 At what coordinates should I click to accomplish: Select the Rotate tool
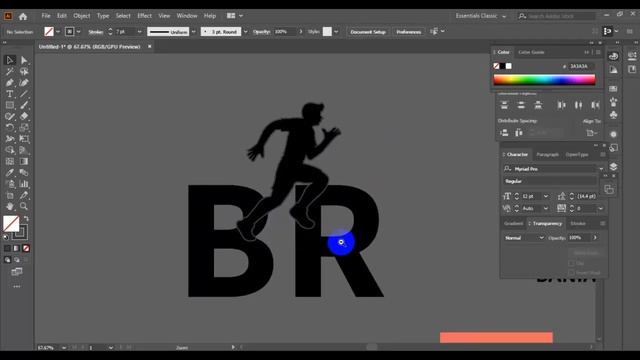tap(9, 128)
